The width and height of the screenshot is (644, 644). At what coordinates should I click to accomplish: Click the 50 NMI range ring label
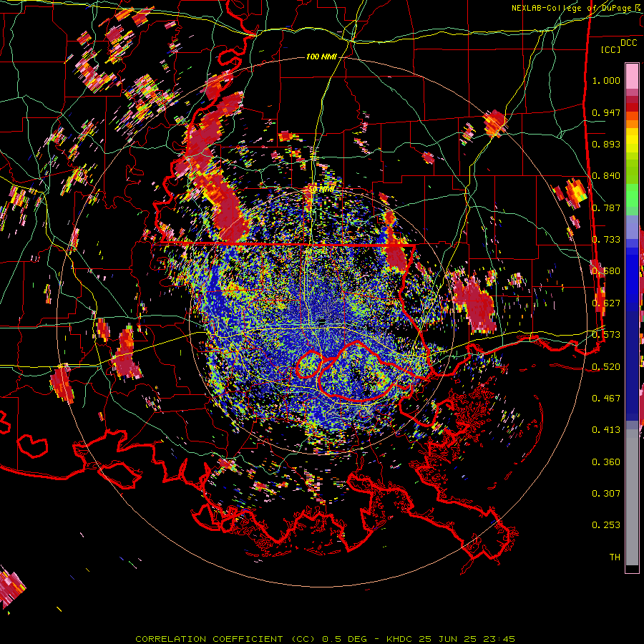coord(321,190)
